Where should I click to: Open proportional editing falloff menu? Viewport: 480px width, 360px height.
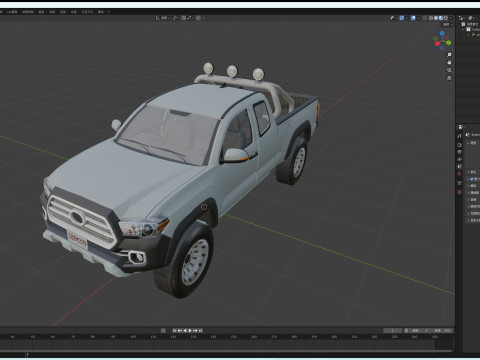(203, 18)
